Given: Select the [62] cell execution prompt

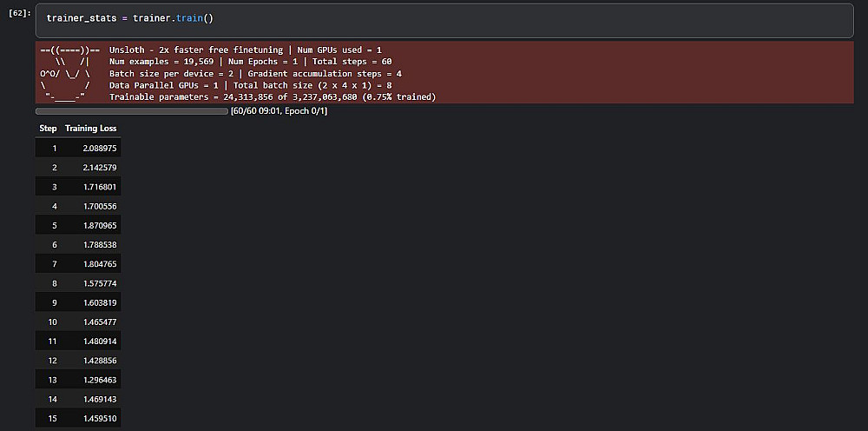Looking at the screenshot, I should point(19,14).
